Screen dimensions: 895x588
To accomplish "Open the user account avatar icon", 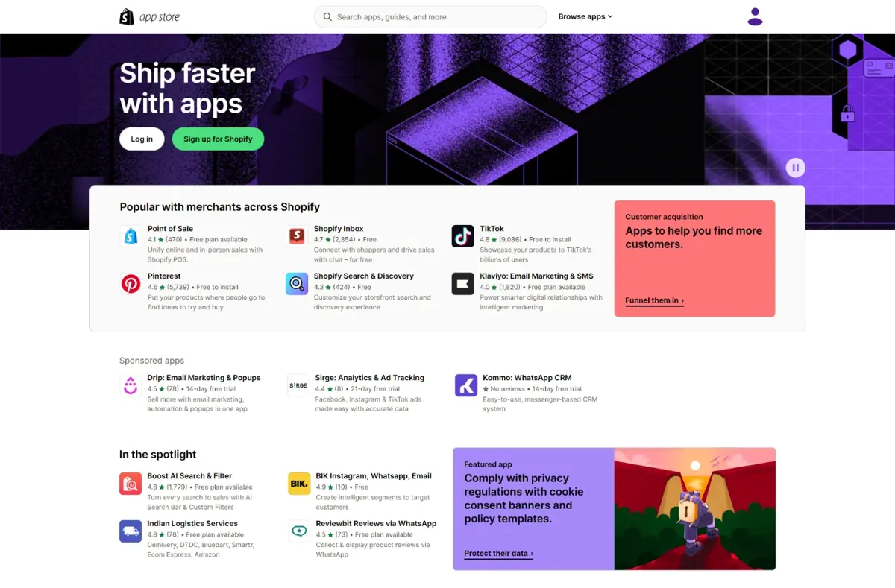I will pos(755,16).
